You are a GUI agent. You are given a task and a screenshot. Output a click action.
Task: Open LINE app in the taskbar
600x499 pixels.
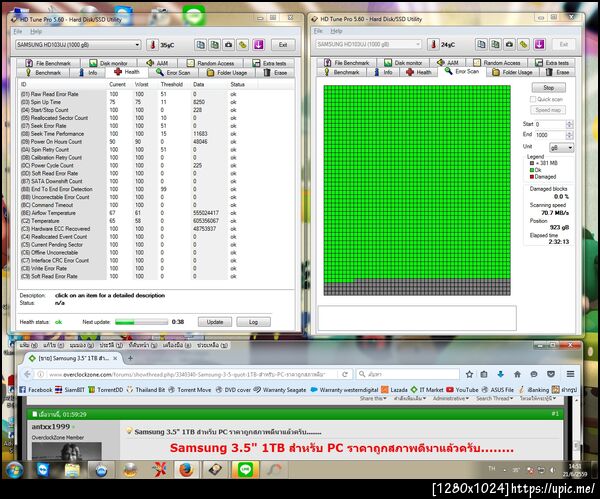click(x=245, y=470)
